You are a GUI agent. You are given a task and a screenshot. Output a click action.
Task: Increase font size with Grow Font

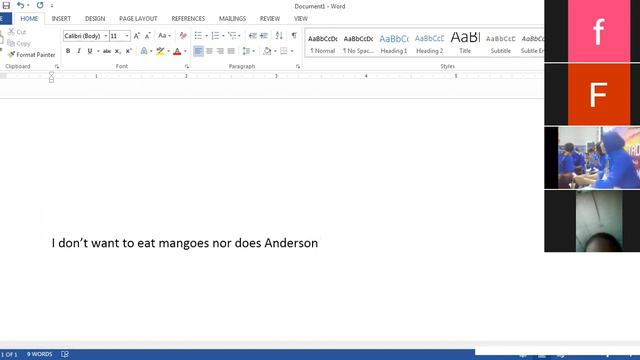(137, 36)
